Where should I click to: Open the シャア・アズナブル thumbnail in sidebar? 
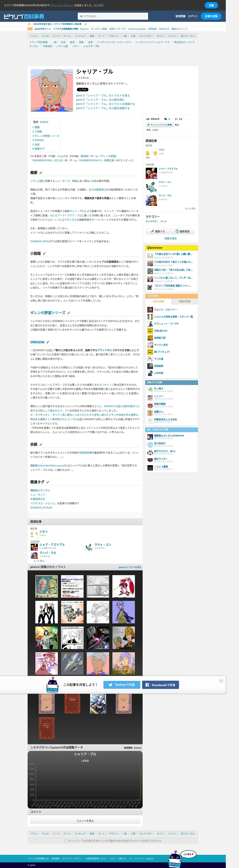pos(151,173)
